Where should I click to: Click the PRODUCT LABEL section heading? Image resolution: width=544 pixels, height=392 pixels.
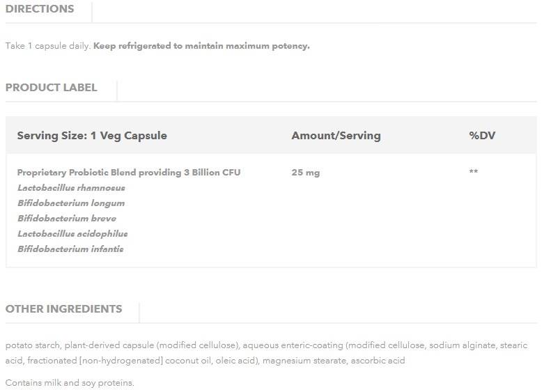coord(52,88)
